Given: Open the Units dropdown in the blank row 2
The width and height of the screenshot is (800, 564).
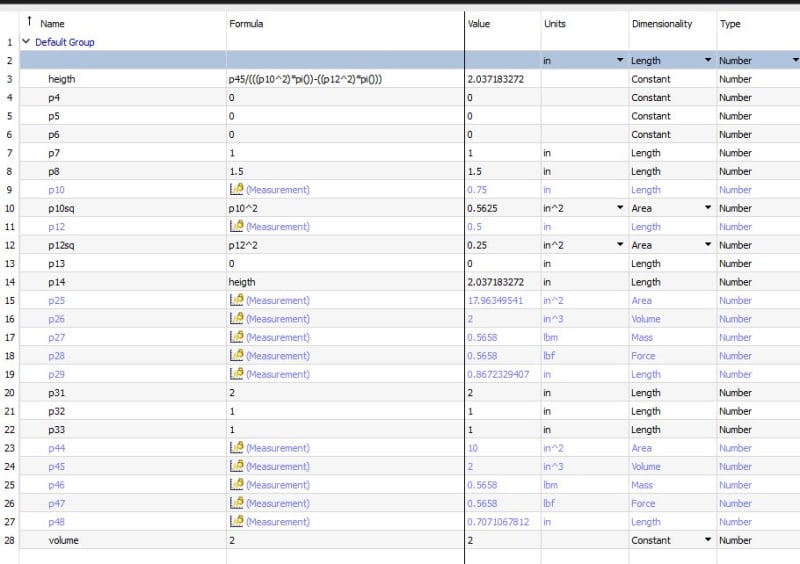Looking at the screenshot, I should [x=619, y=60].
